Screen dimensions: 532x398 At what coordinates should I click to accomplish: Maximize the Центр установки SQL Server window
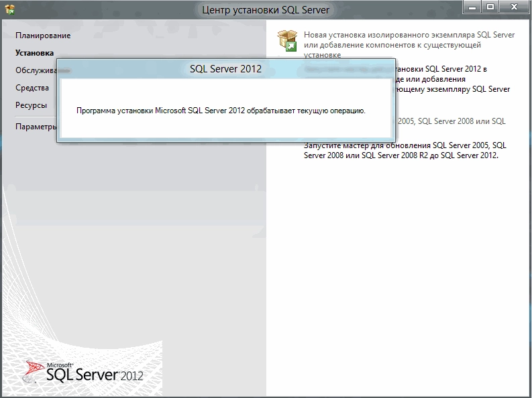pos(490,7)
